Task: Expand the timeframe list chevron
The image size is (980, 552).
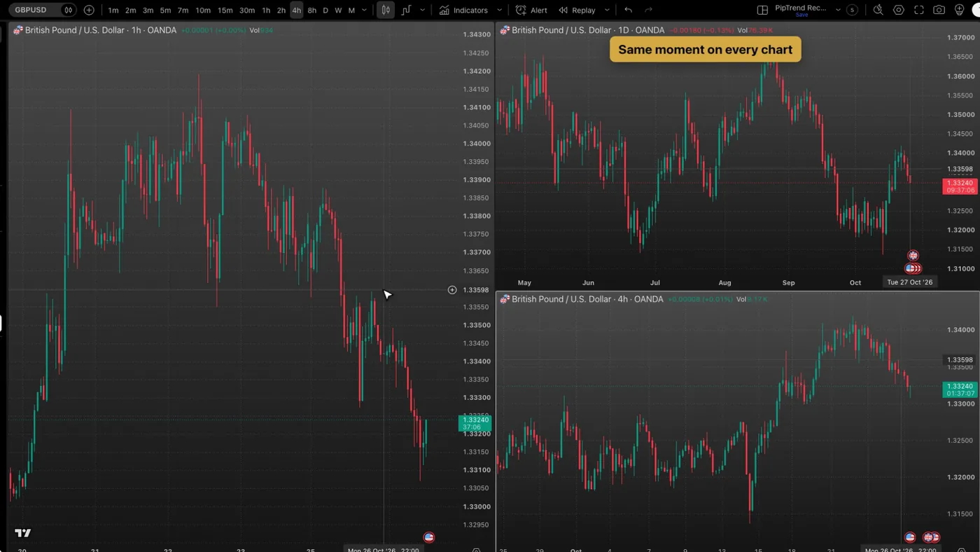Action: pyautogui.click(x=364, y=10)
